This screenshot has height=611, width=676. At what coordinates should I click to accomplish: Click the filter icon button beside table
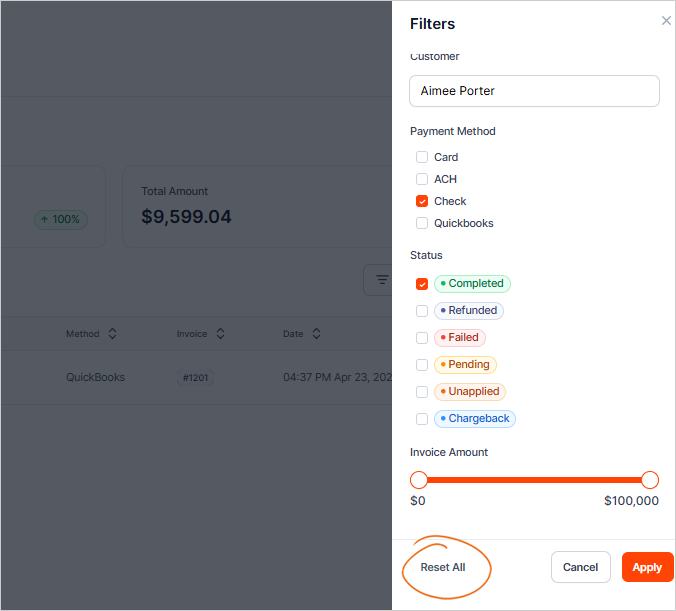point(380,281)
